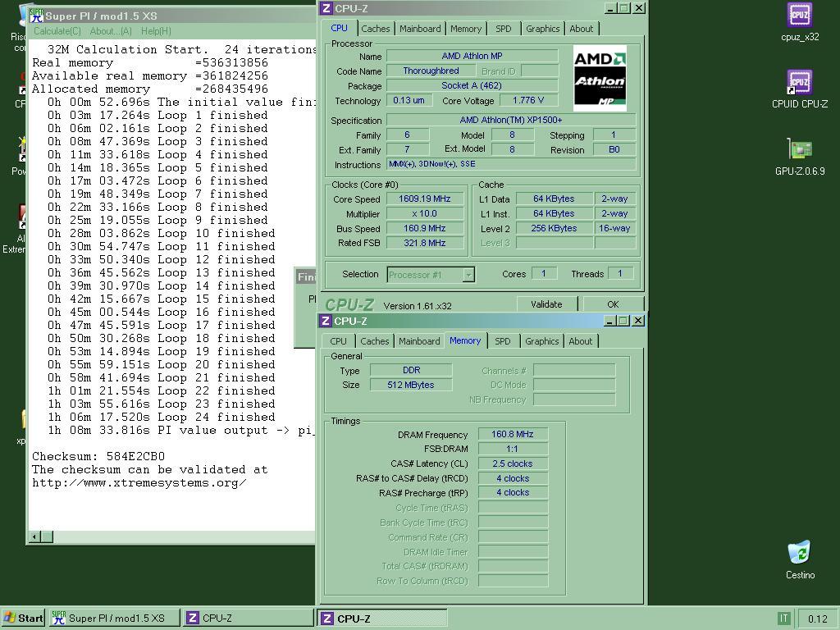Click the DRAM Frequency value 160.8 MHz
This screenshot has height=630, width=840.
point(512,434)
